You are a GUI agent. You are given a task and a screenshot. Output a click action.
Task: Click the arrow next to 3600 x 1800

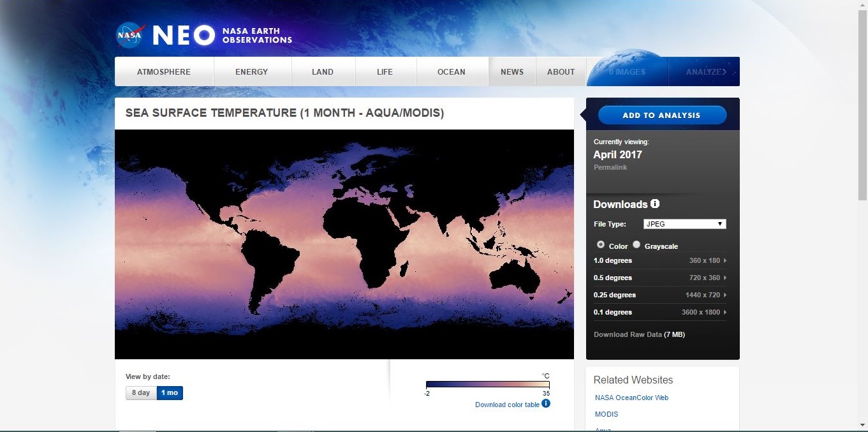[x=725, y=312]
